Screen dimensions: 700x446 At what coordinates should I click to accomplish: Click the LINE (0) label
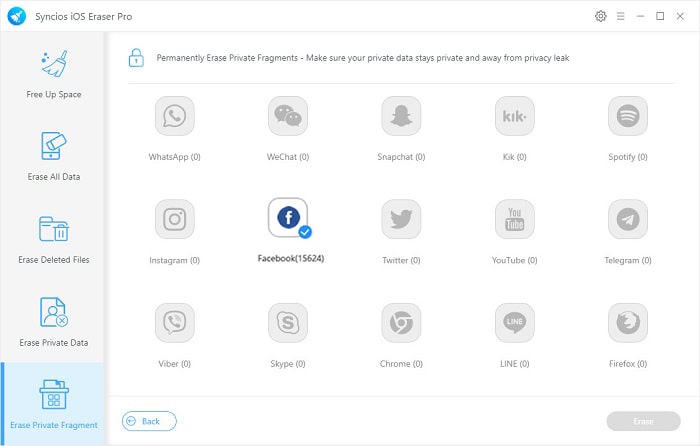coord(515,364)
